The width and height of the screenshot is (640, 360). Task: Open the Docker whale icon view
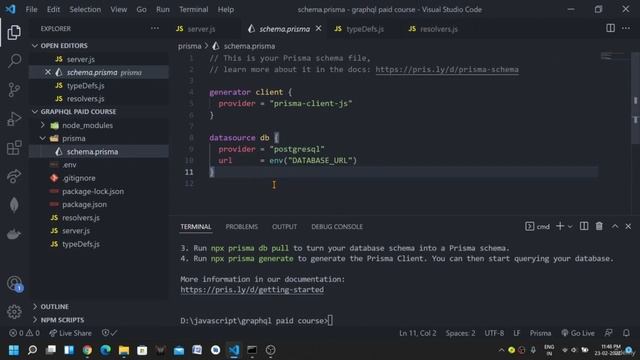tap(14, 234)
